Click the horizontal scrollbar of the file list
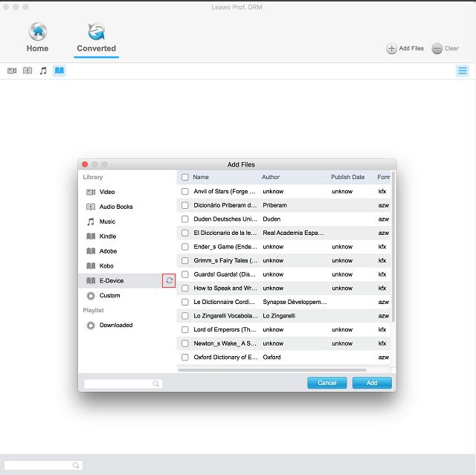This screenshot has width=476, height=475. [x=272, y=370]
